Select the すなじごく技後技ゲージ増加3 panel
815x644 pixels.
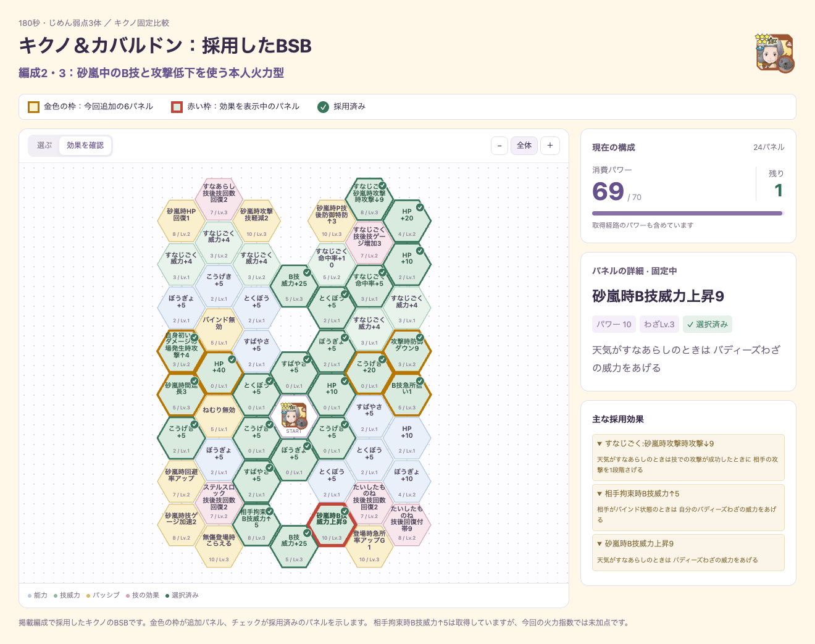tap(369, 243)
